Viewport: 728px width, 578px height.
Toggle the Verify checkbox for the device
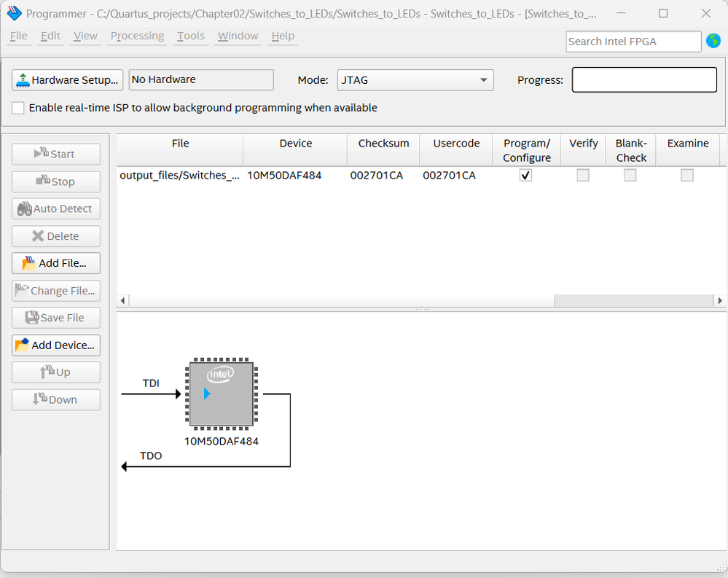[x=583, y=175]
